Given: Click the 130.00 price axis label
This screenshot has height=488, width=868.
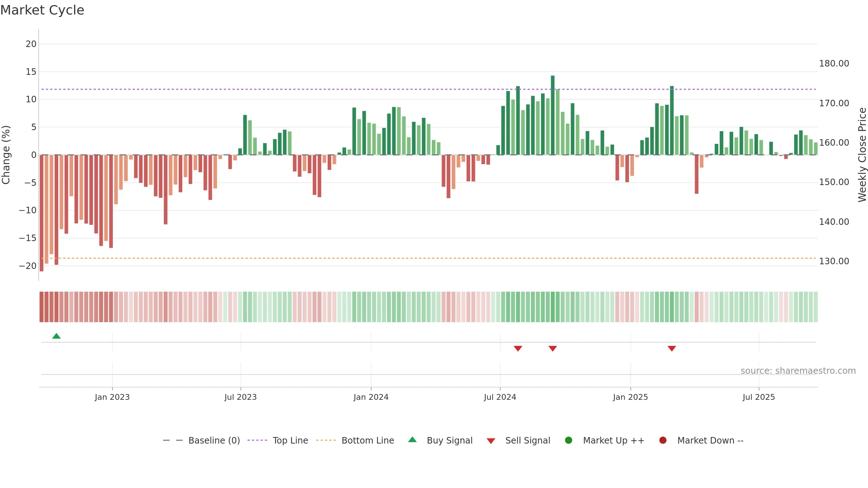Looking at the screenshot, I should point(834,261).
